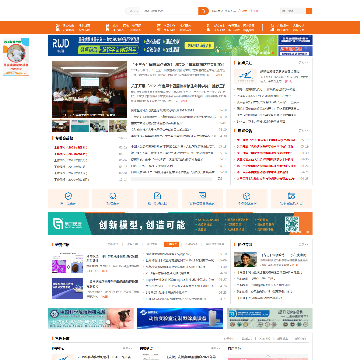Click the small orange button of the secondary search box
The height and width of the screenshot is (360, 360).
pyautogui.click(x=309, y=11)
